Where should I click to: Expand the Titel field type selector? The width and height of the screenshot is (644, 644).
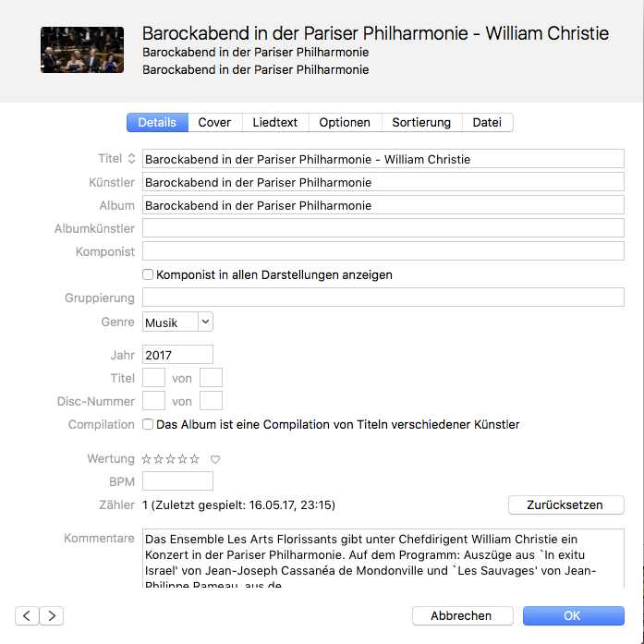pyautogui.click(x=131, y=159)
